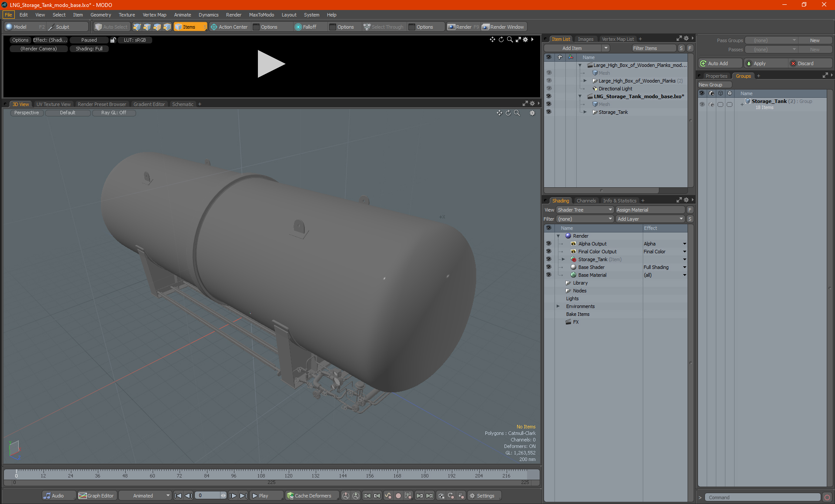Expand Large_High_Box_of_Wooden_Planks item
The height and width of the screenshot is (504, 835).
585,81
